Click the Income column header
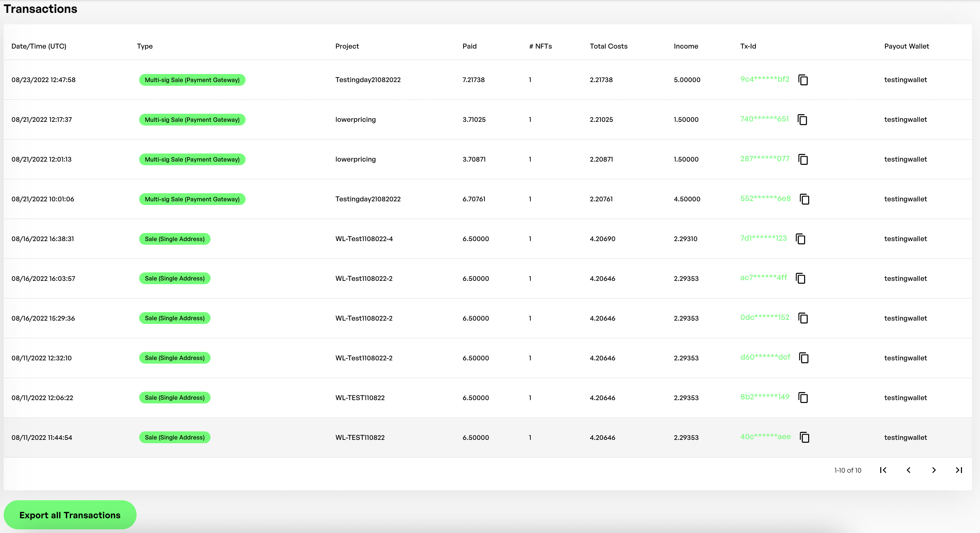Viewport: 980px width, 533px height. [685, 46]
